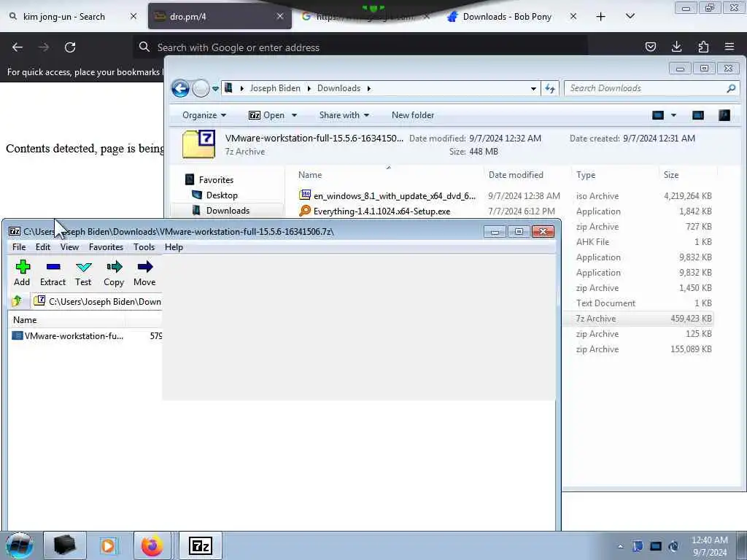The width and height of the screenshot is (747, 560).
Task: Click Downloads in Explorer breadcrumb
Action: click(338, 88)
